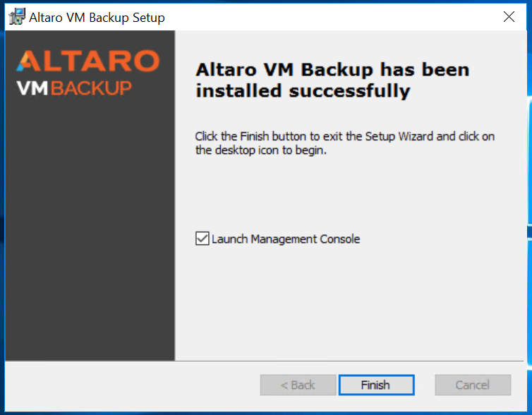Click the Altaro VM Backup Setup title text
Viewport: 532px width, 415px height.
[x=97, y=18]
